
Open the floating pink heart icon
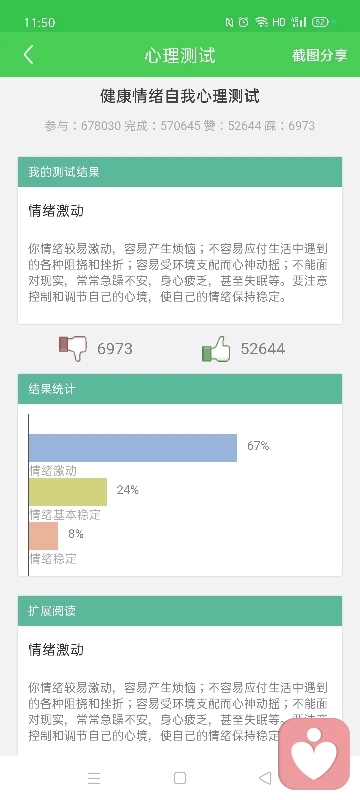click(314, 754)
